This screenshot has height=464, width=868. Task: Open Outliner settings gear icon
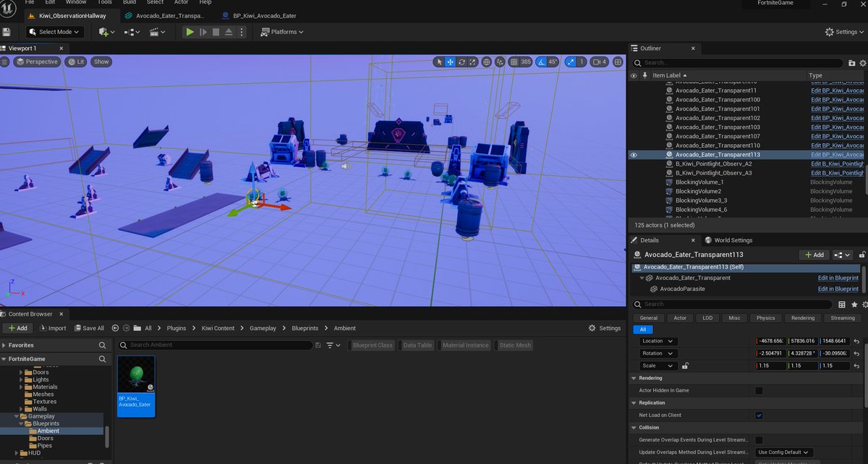click(x=863, y=63)
